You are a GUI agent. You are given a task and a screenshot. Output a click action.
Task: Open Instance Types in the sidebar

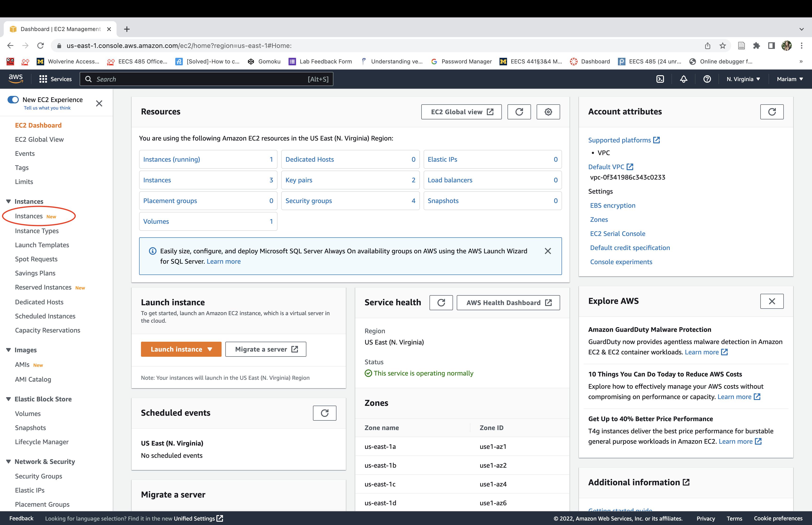pos(37,231)
